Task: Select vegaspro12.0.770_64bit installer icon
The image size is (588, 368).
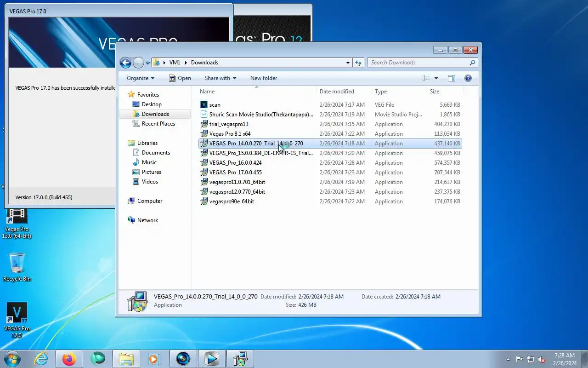Action: [204, 192]
